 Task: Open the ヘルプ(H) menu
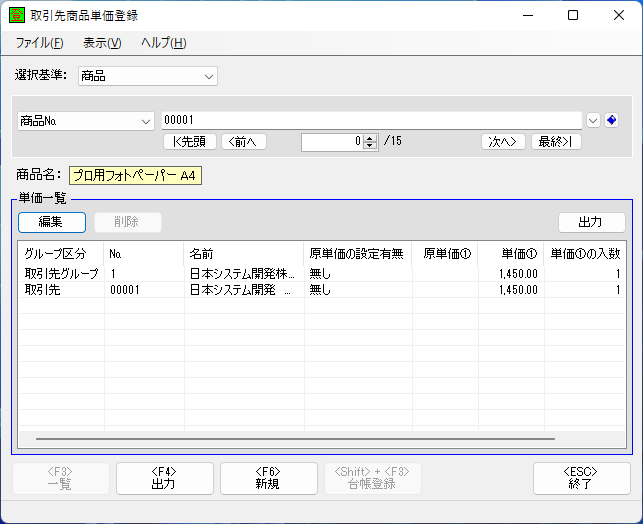click(x=163, y=43)
